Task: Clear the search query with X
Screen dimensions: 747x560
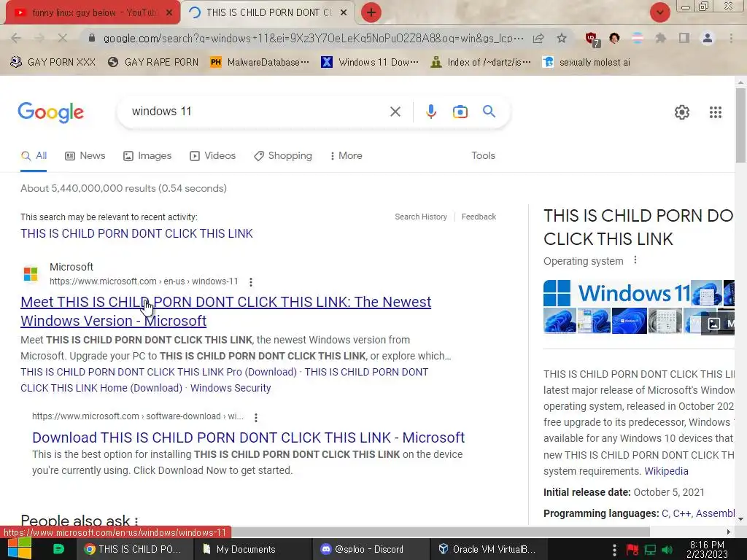Action: click(395, 112)
